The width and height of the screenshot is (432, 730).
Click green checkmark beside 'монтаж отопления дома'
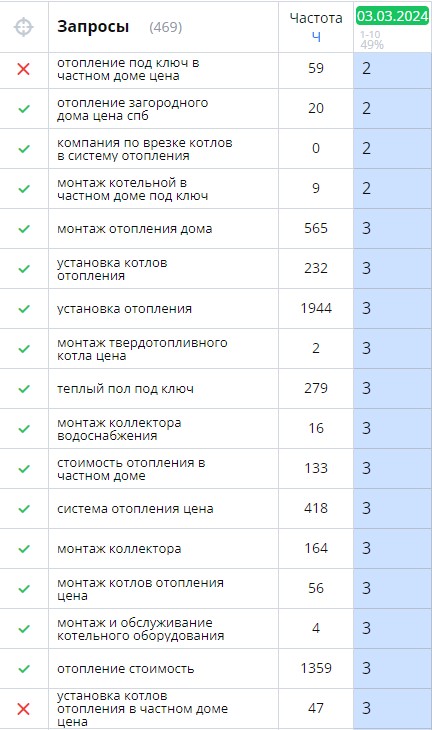24,229
